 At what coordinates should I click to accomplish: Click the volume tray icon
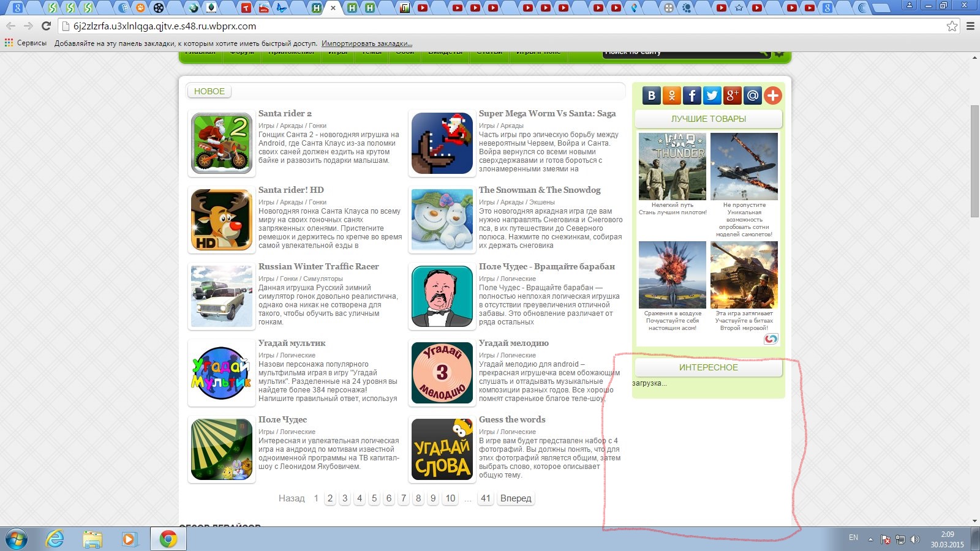pyautogui.click(x=915, y=539)
